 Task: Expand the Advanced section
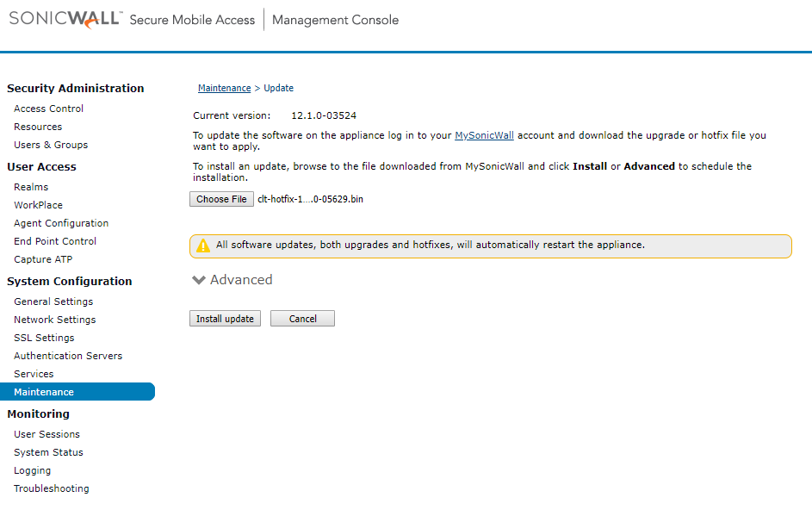point(232,280)
